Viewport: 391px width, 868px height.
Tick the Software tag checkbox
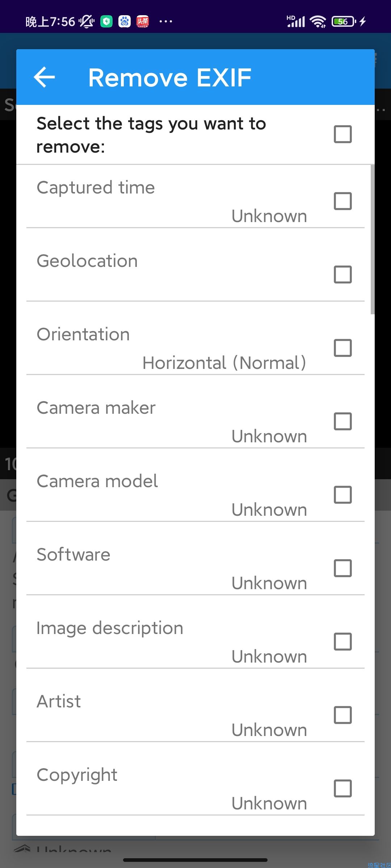tap(343, 568)
